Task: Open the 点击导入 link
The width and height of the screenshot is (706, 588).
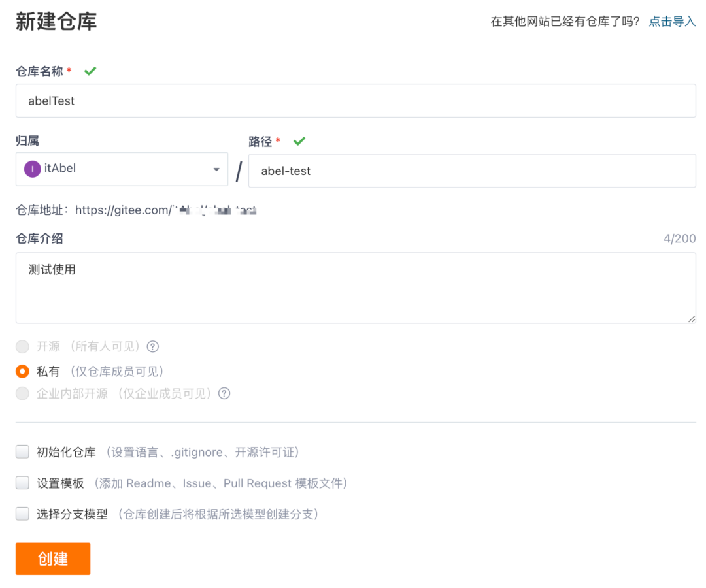Action: coord(672,22)
